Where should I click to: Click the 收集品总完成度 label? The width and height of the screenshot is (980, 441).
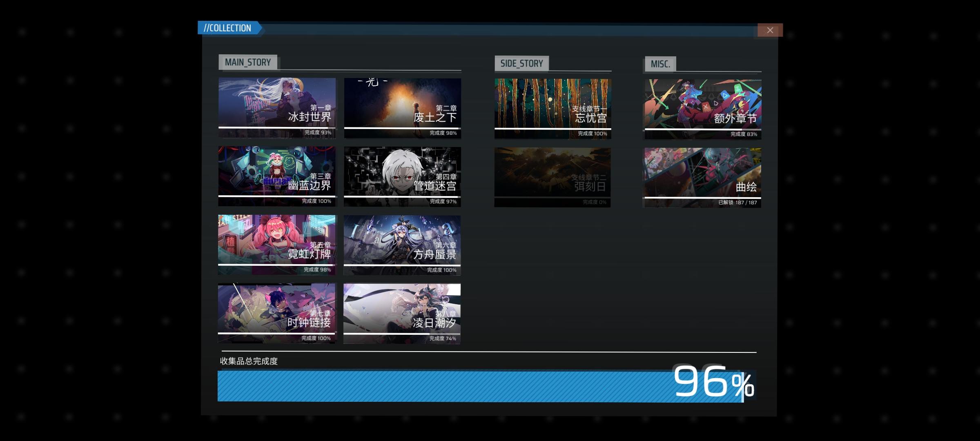249,361
